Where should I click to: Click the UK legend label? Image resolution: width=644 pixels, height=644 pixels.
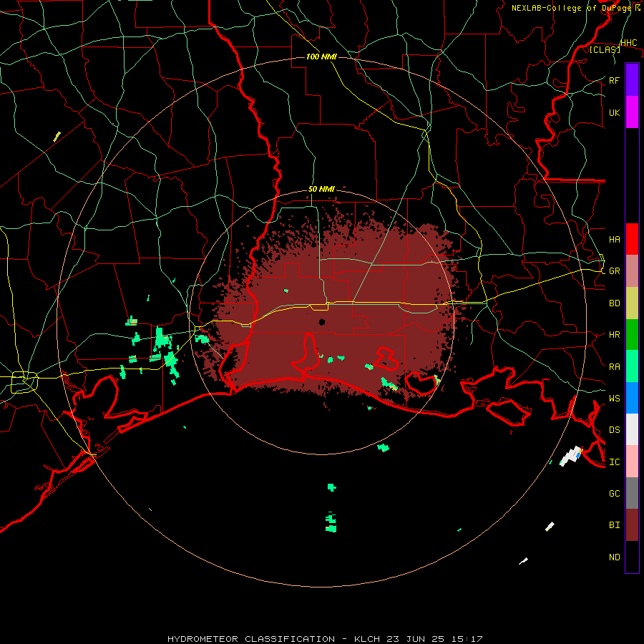pos(614,112)
